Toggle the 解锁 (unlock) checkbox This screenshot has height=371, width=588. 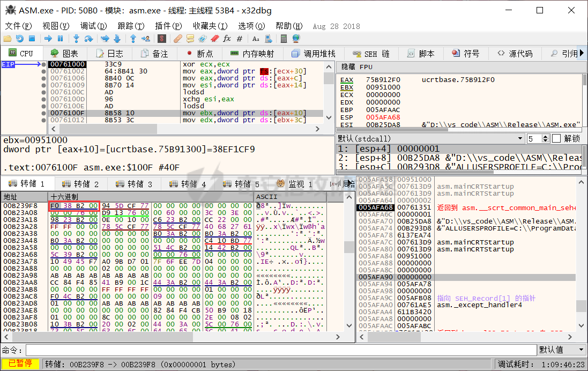pyautogui.click(x=556, y=139)
